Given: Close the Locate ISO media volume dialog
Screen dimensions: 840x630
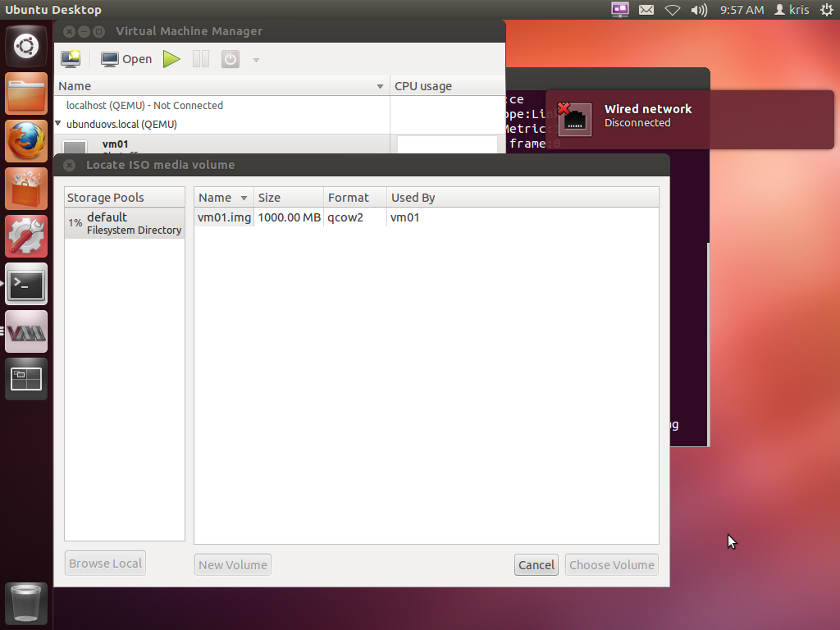Looking at the screenshot, I should pyautogui.click(x=69, y=165).
